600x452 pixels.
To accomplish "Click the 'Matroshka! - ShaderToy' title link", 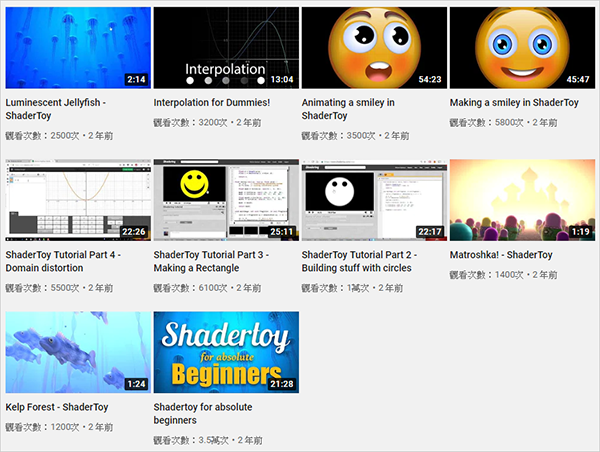I will pos(501,255).
